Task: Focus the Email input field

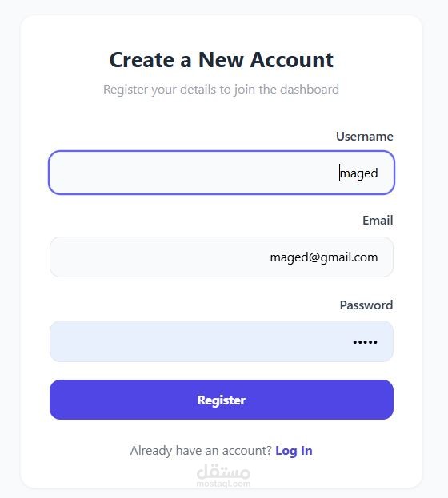Action: point(222,257)
